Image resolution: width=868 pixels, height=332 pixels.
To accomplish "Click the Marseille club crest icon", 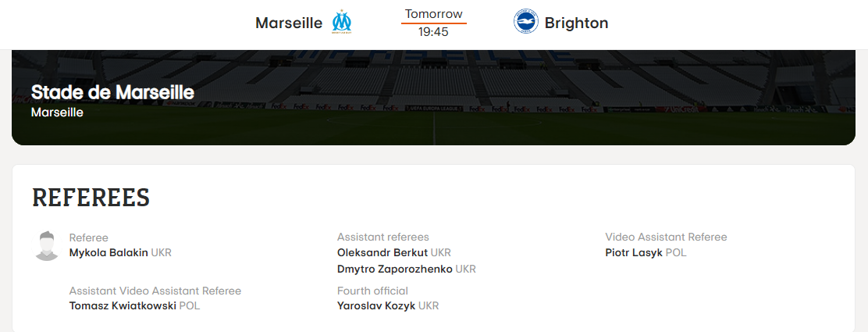I will click(x=341, y=23).
